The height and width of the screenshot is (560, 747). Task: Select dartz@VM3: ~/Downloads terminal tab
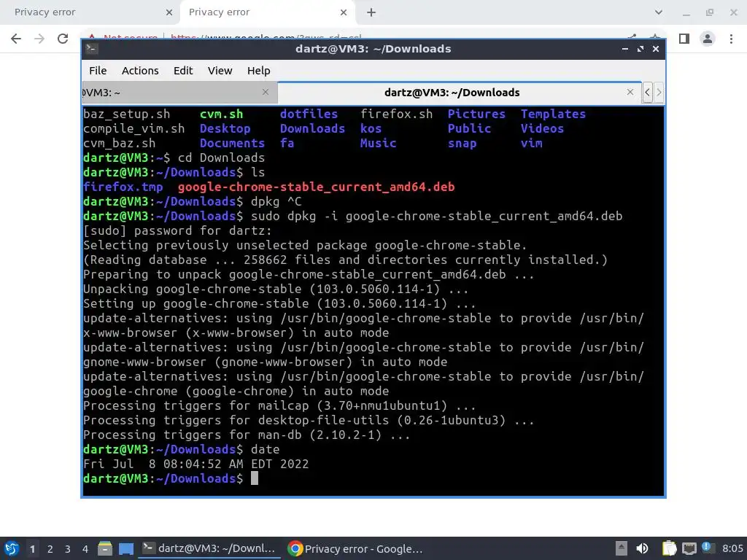pyautogui.click(x=452, y=93)
